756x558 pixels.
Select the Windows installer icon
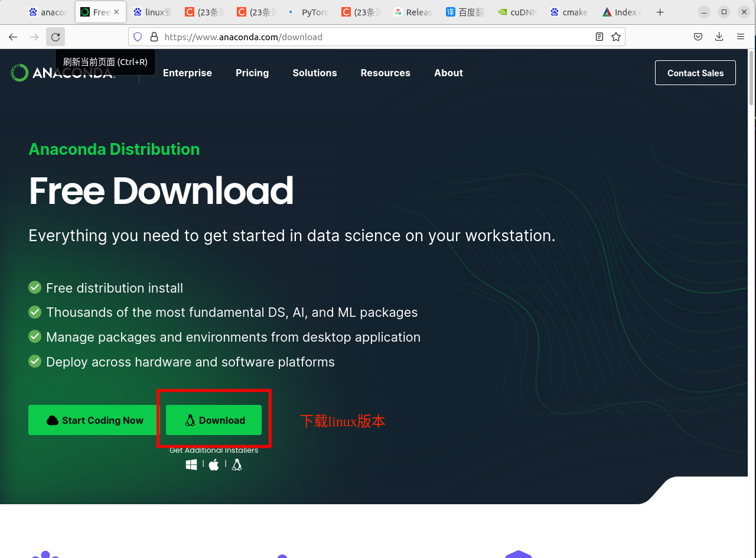click(191, 465)
